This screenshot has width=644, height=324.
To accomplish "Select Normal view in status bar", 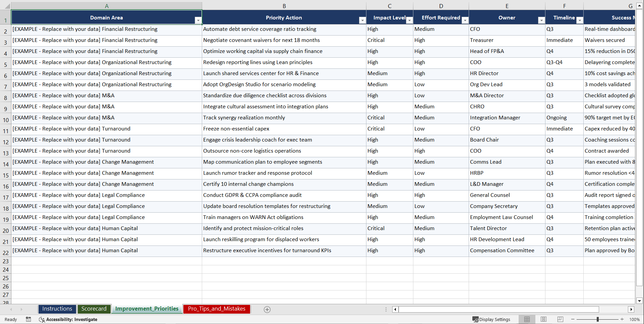I will coord(527,319).
